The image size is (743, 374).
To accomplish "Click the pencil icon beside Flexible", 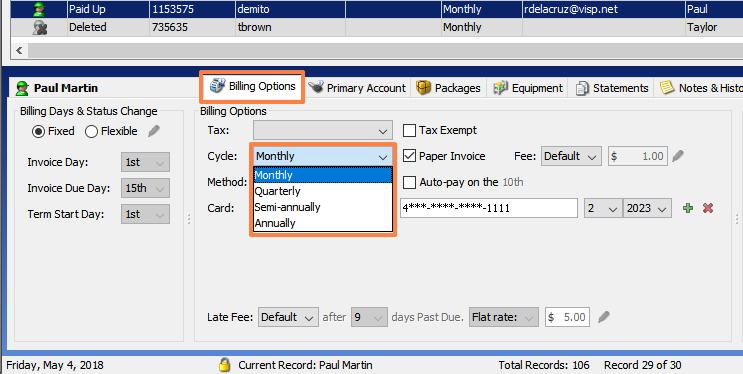I will tap(154, 131).
